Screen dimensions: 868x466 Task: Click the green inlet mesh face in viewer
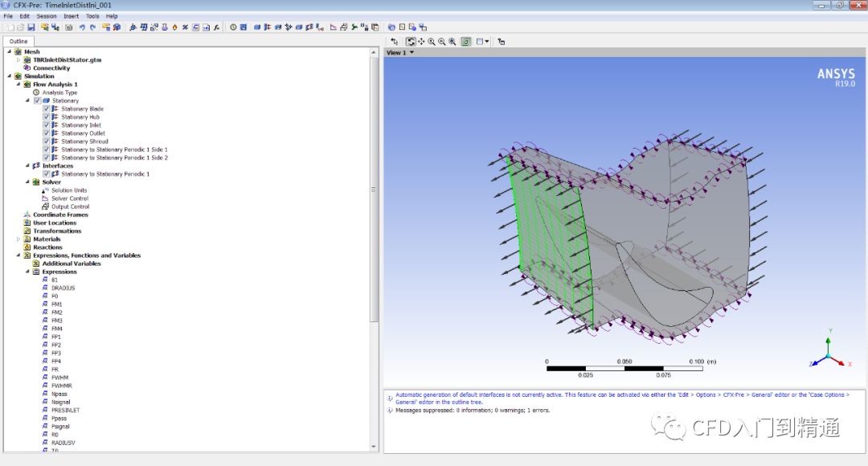pos(551,243)
